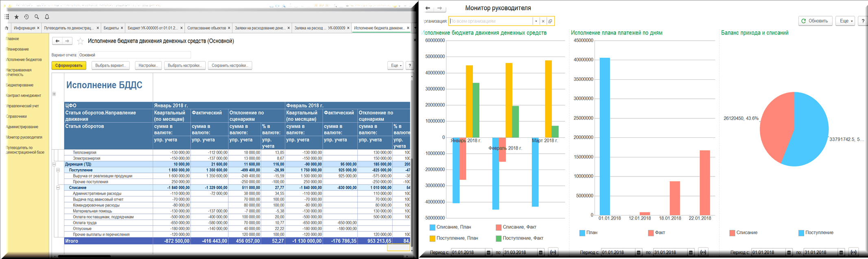Switch to the Бюджеты tab
Viewport: 868px width, 259px height.
pos(111,28)
